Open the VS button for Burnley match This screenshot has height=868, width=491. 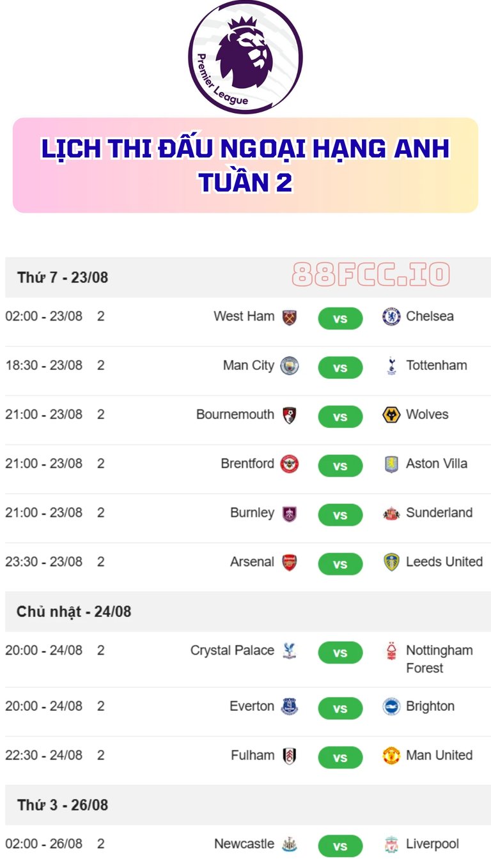click(340, 515)
